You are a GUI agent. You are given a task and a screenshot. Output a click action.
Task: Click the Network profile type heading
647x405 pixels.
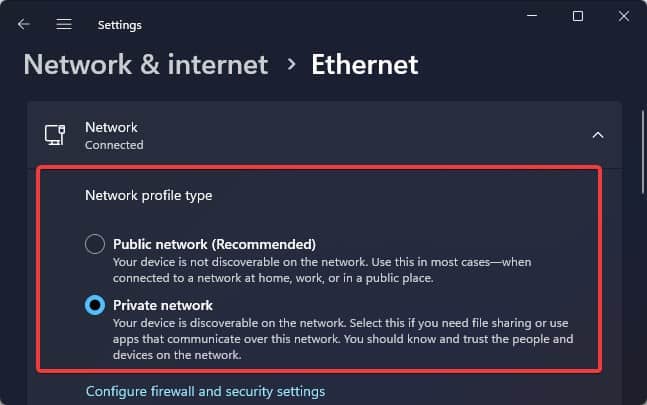point(149,195)
